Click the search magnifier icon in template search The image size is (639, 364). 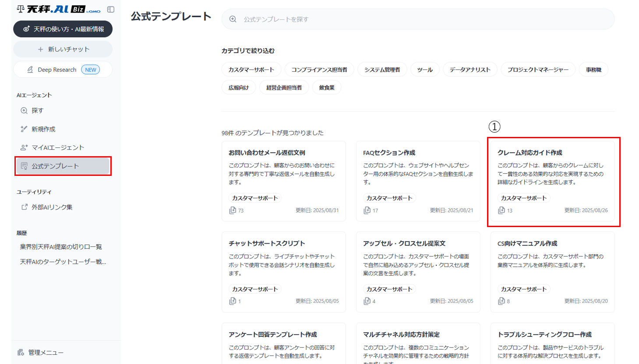point(233,19)
